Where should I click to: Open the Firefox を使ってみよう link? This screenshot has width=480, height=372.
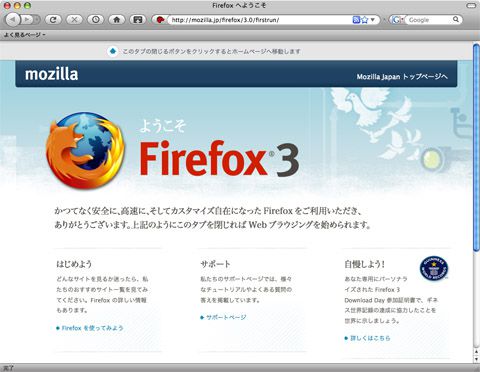coord(92,328)
